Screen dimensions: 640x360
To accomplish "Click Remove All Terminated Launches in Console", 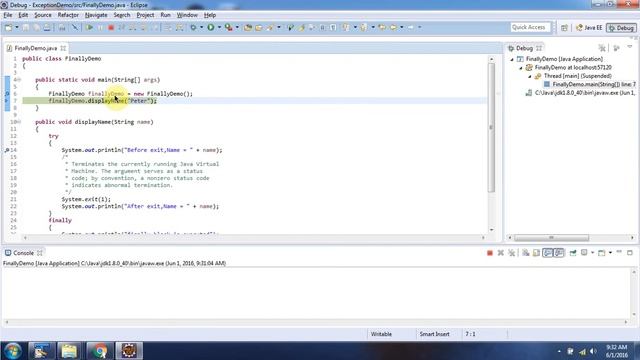I will 511,253.
